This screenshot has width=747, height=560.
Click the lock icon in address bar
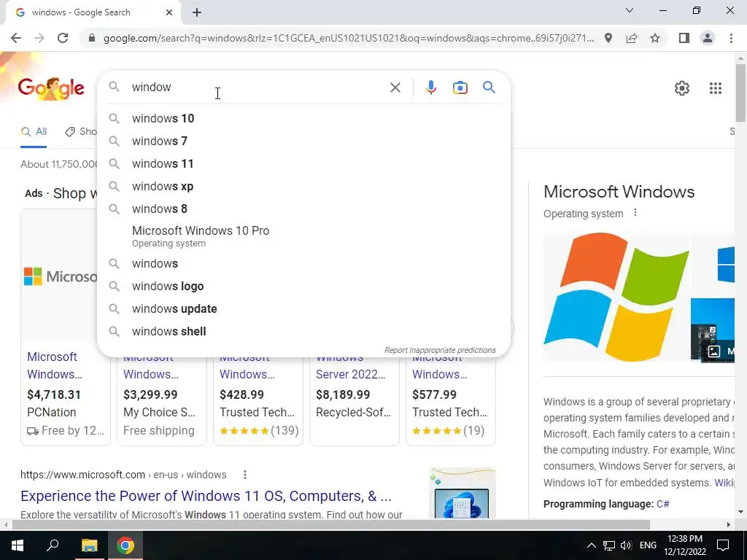tap(92, 38)
